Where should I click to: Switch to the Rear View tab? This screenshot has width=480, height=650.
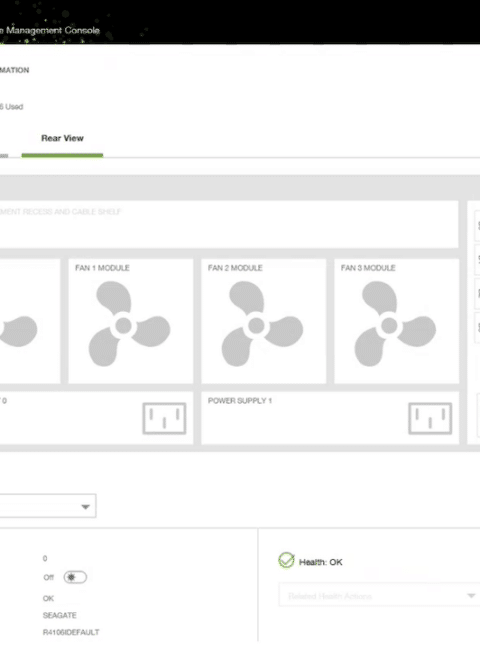62,138
